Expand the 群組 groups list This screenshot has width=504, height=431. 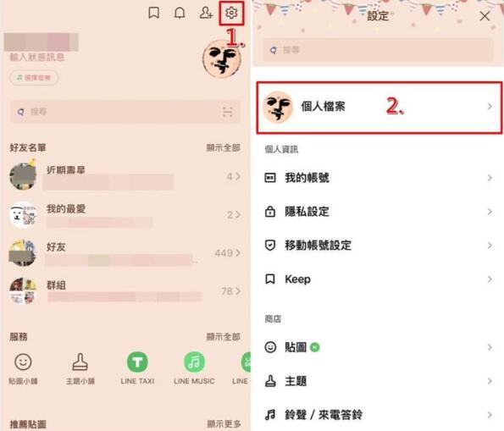(x=125, y=291)
